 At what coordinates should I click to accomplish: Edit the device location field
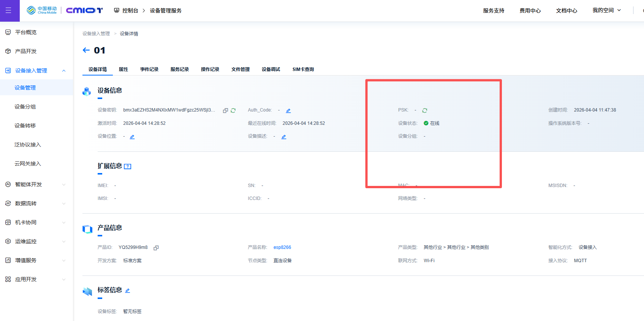[x=132, y=137]
